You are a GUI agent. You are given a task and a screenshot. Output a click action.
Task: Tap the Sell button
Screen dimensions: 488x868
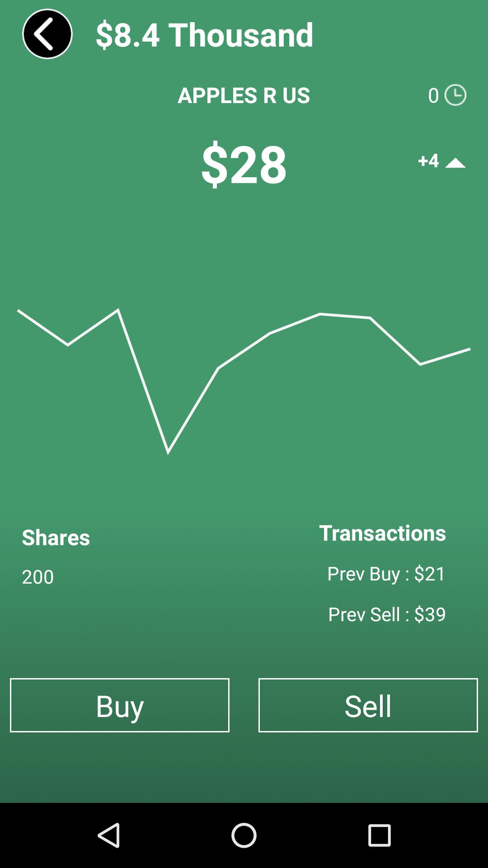click(368, 705)
